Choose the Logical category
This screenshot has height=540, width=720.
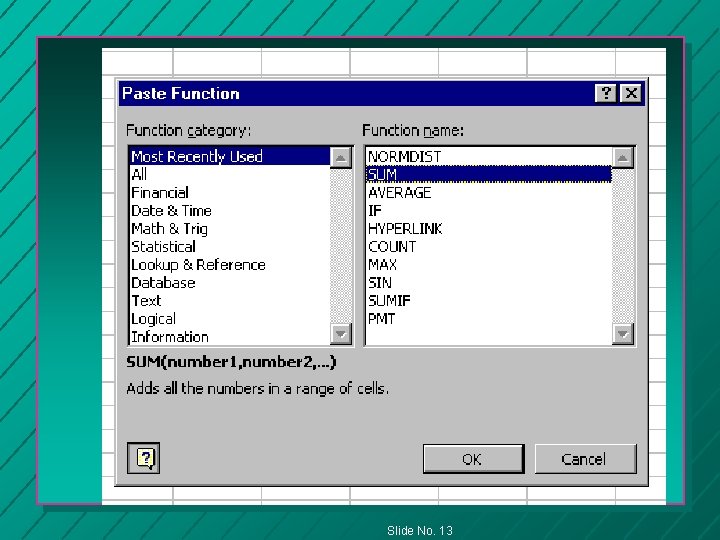[230, 319]
